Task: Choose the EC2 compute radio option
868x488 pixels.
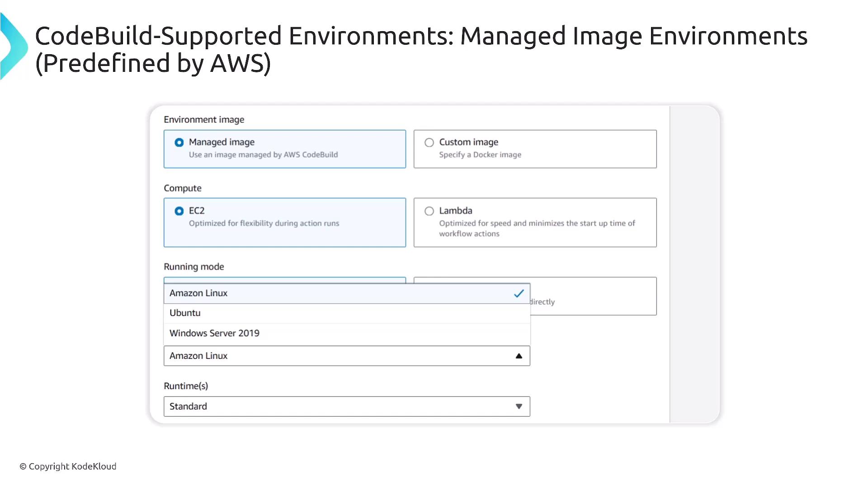Action: pos(179,211)
